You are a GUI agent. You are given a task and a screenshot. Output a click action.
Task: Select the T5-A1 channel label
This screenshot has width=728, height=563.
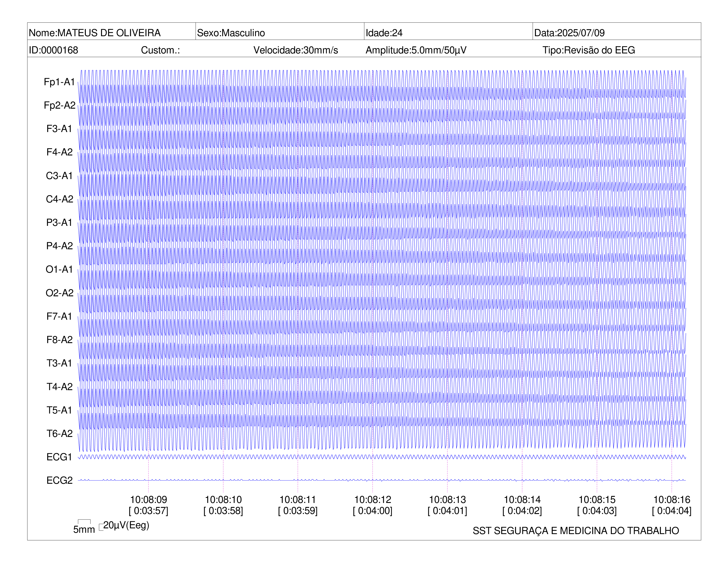pos(59,410)
